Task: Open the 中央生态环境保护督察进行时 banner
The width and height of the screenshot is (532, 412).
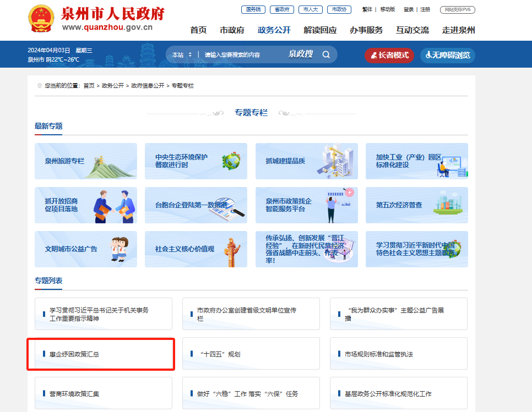Action: point(196,161)
